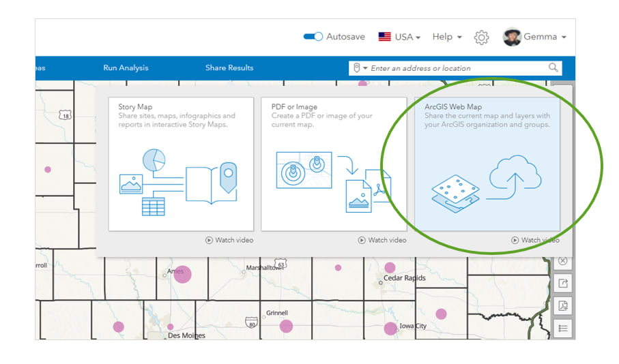This screenshot has width=619, height=364.
Task: Click the share/export icon on map toolbar
Action: [563, 283]
